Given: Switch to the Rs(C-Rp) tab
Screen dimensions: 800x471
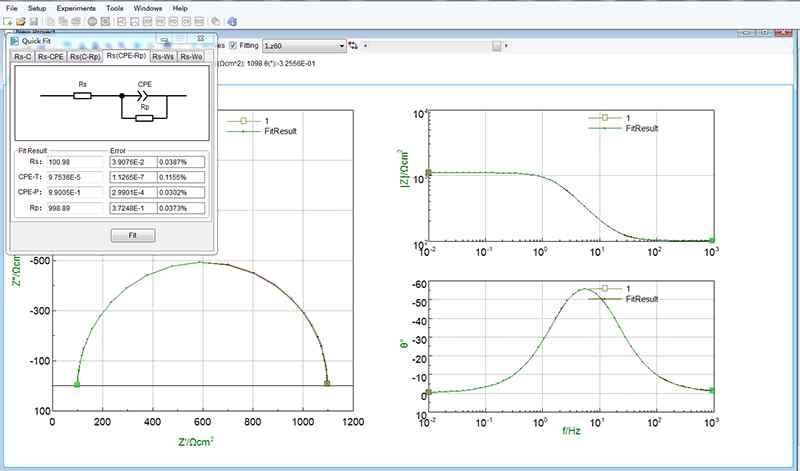Looking at the screenshot, I should [x=85, y=57].
